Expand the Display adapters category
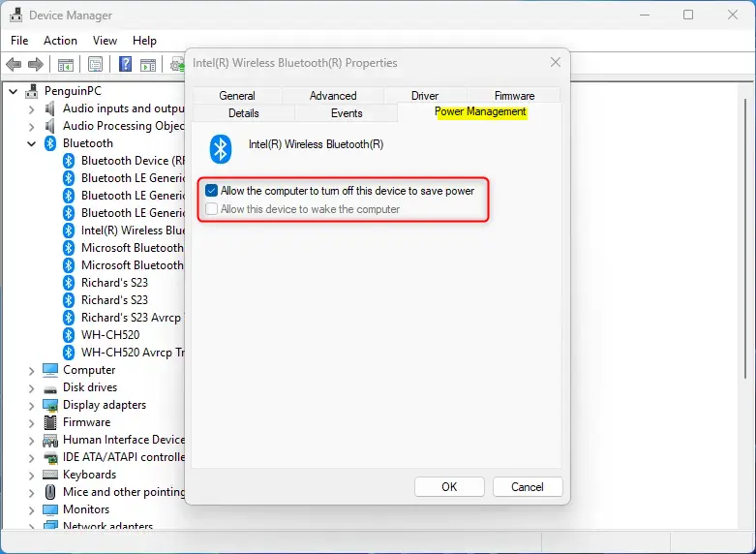 click(x=31, y=406)
